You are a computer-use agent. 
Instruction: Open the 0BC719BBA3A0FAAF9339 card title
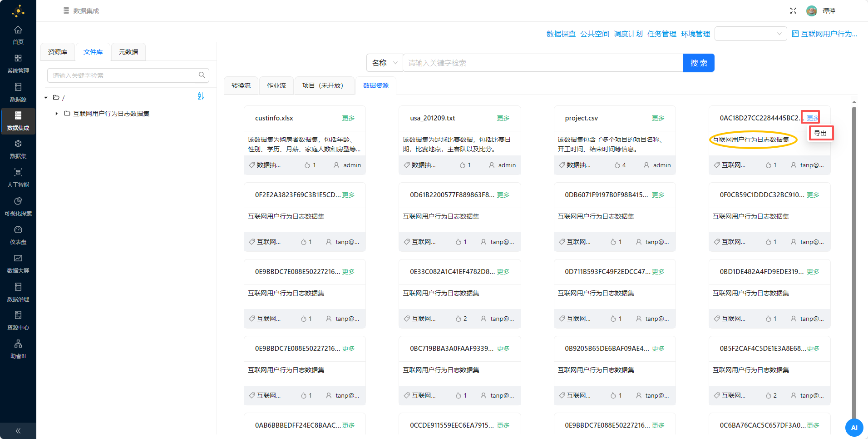(x=451, y=348)
